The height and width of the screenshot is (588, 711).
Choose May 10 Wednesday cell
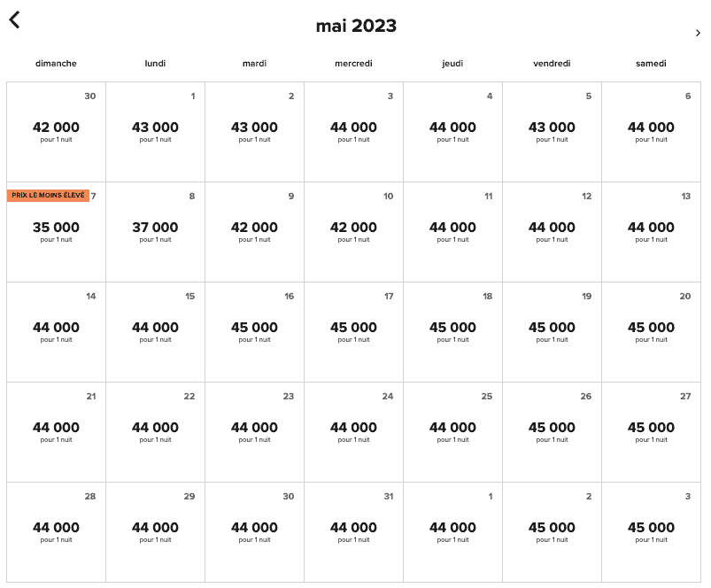coord(353,232)
